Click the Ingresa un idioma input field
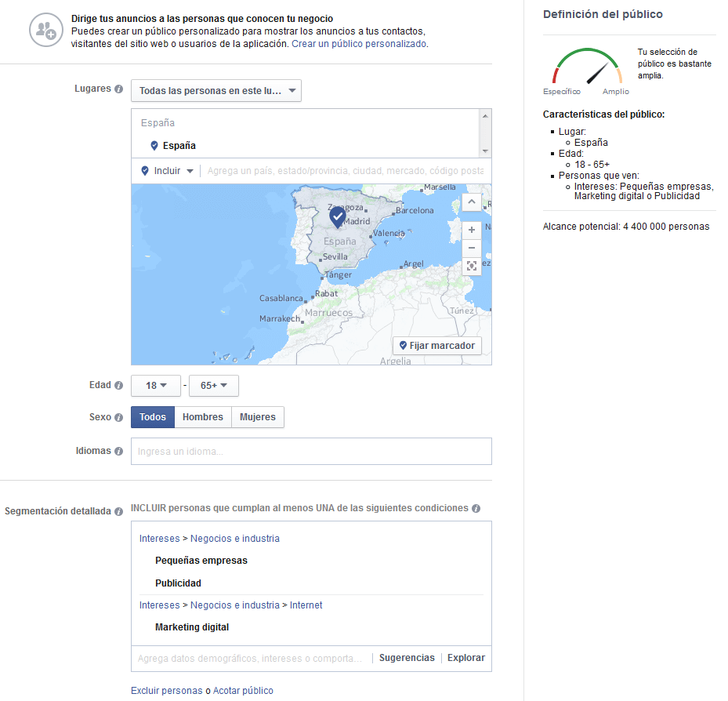The height and width of the screenshot is (701, 728). [311, 451]
